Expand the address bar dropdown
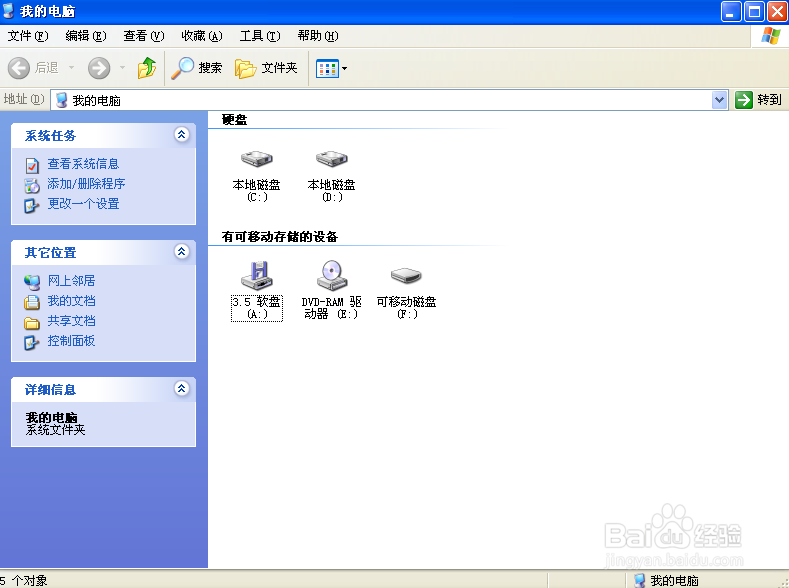This screenshot has width=789, height=588. pos(720,100)
